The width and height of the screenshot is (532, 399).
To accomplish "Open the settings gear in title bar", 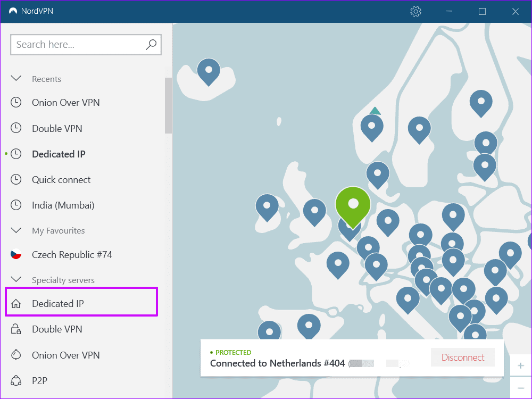I will click(x=415, y=12).
